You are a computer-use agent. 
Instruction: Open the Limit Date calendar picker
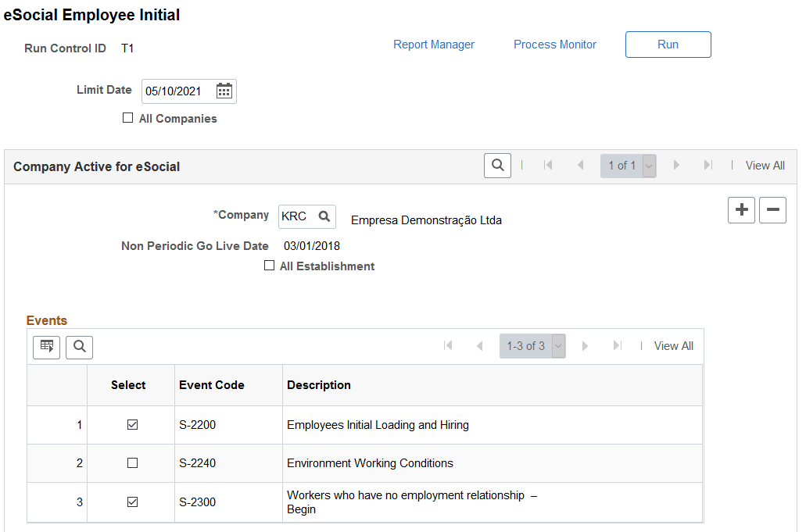pyautogui.click(x=224, y=91)
